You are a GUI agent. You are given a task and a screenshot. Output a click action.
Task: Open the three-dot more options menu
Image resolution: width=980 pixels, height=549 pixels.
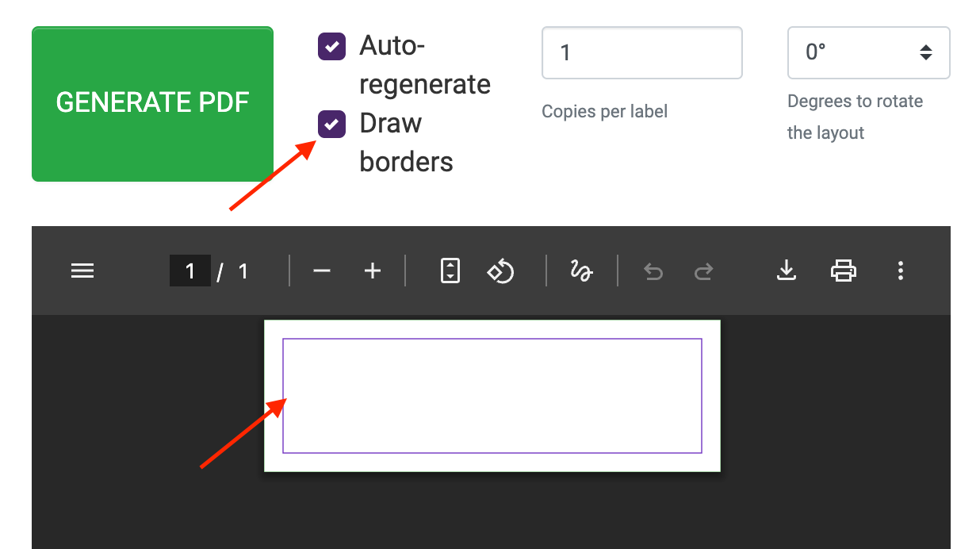pyautogui.click(x=901, y=271)
